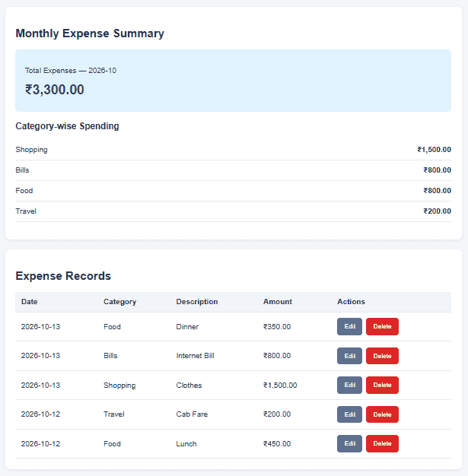Click Edit for the Dinner expense
468x476 pixels.
[x=349, y=326]
